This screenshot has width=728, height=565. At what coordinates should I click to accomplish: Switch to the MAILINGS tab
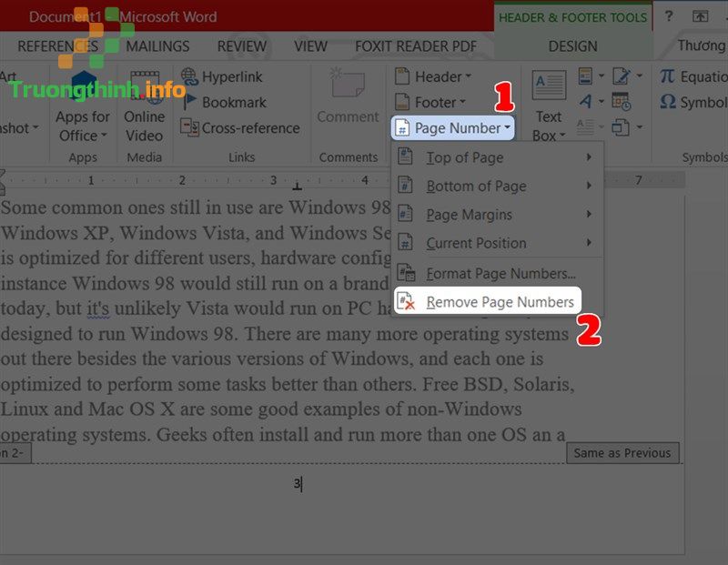pyautogui.click(x=157, y=46)
